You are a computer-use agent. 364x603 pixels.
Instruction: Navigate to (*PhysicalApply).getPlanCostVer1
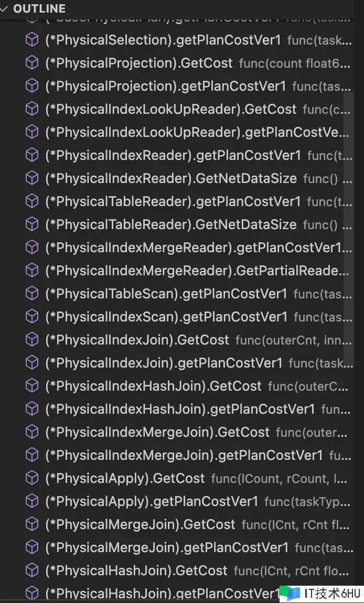pos(152,501)
